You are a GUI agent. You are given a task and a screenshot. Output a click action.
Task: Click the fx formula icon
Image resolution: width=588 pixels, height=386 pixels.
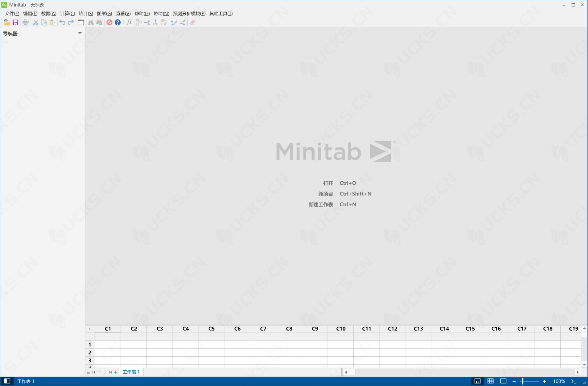[x=129, y=23]
